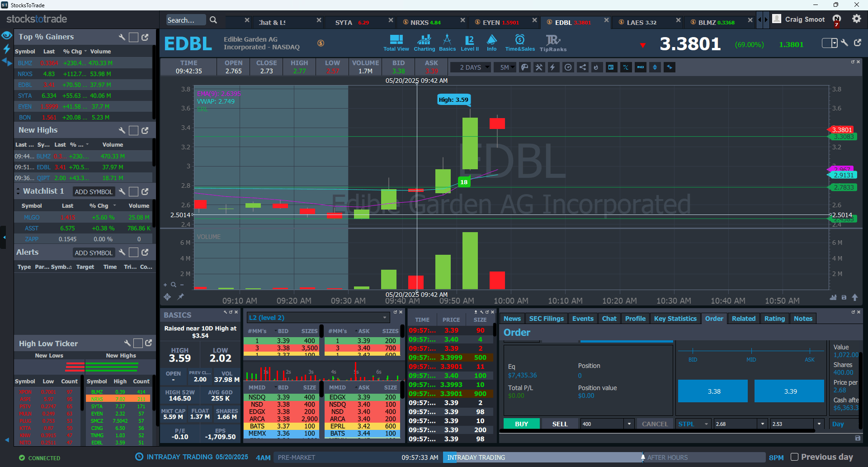Select BLMZ row in Top % Gainers
Screen dimensions: 868x467
[x=84, y=63]
